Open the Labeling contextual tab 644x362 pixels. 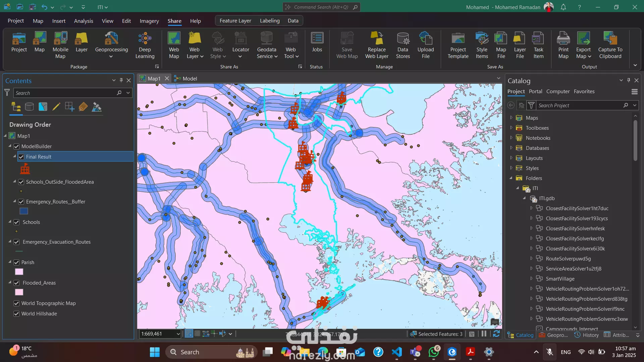click(x=270, y=20)
